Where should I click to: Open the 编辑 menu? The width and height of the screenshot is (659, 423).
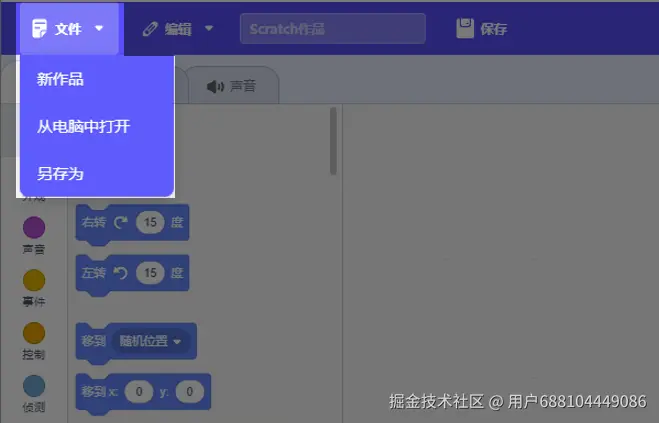point(178,29)
